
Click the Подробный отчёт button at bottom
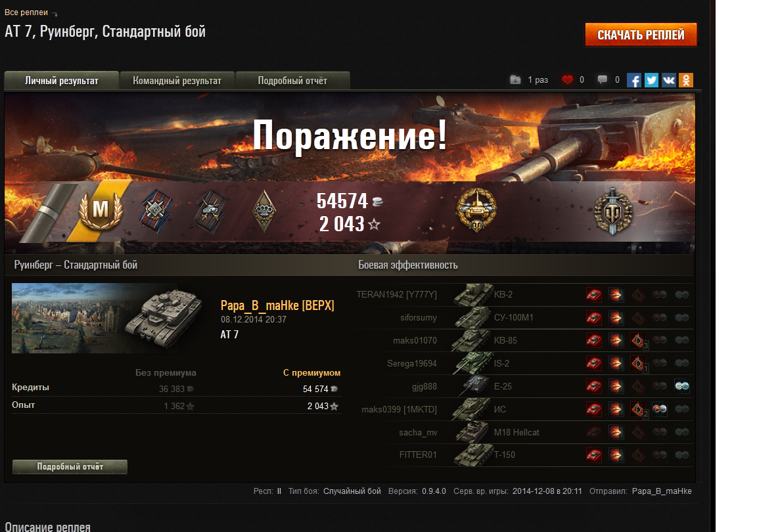pyautogui.click(x=70, y=467)
